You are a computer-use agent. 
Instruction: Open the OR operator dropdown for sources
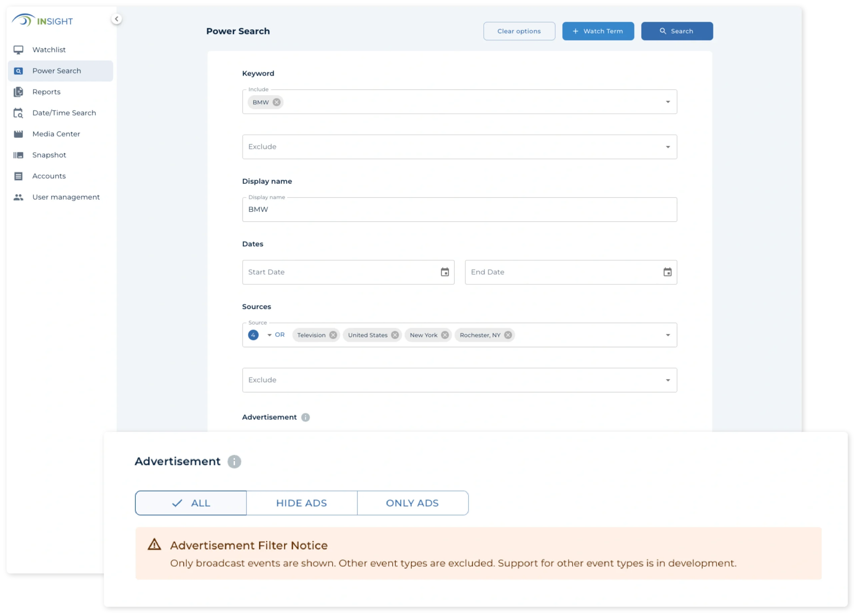tap(269, 335)
